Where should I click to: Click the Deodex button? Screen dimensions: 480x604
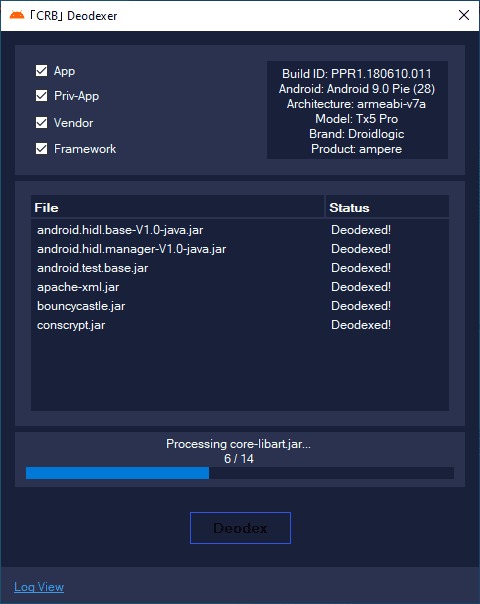click(x=240, y=528)
